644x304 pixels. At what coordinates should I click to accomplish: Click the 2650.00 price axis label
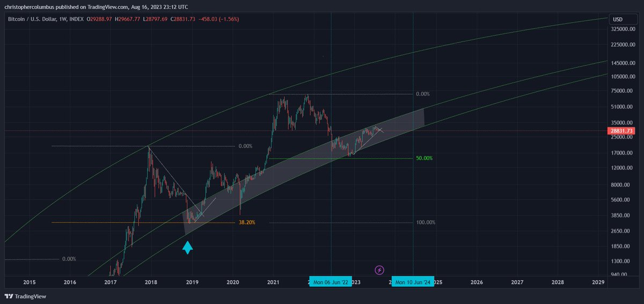[621, 231]
